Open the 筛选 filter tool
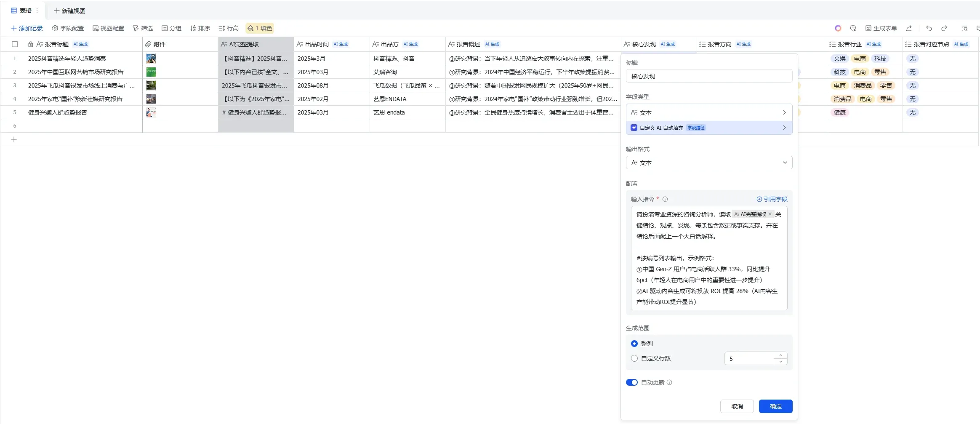 (x=143, y=28)
